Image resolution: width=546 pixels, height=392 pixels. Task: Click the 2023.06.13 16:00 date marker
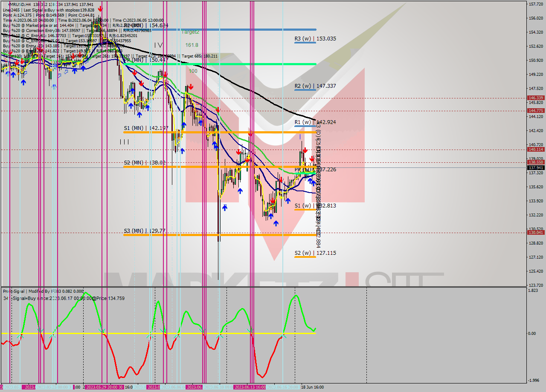[x=250, y=387]
